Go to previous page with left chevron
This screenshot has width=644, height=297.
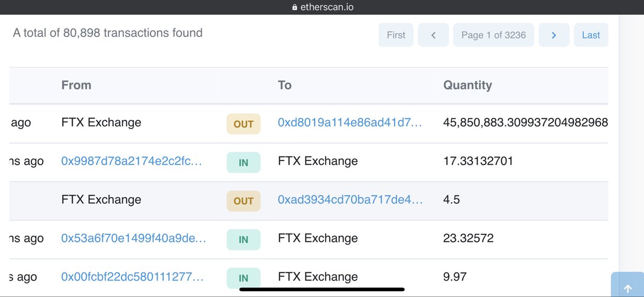(433, 35)
